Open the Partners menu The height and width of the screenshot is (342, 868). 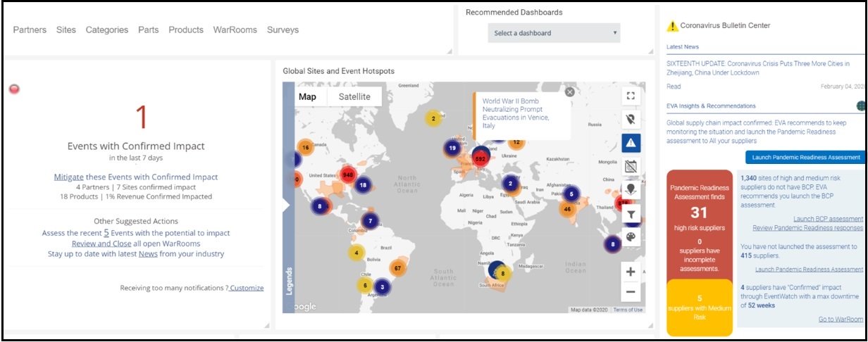[30, 30]
